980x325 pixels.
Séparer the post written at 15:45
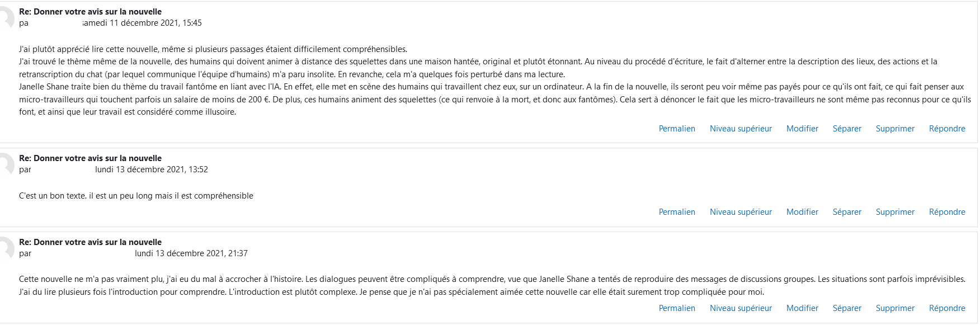pyautogui.click(x=847, y=129)
